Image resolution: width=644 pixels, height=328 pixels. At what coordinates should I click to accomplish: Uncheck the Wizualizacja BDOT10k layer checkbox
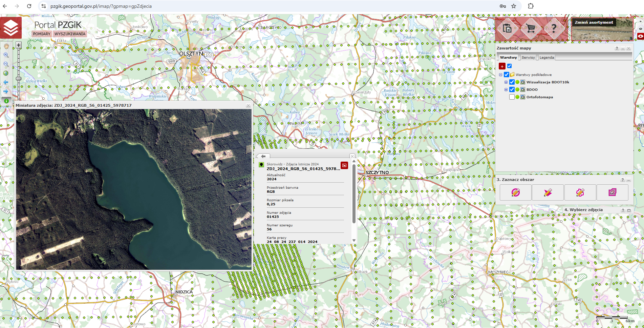coord(512,82)
